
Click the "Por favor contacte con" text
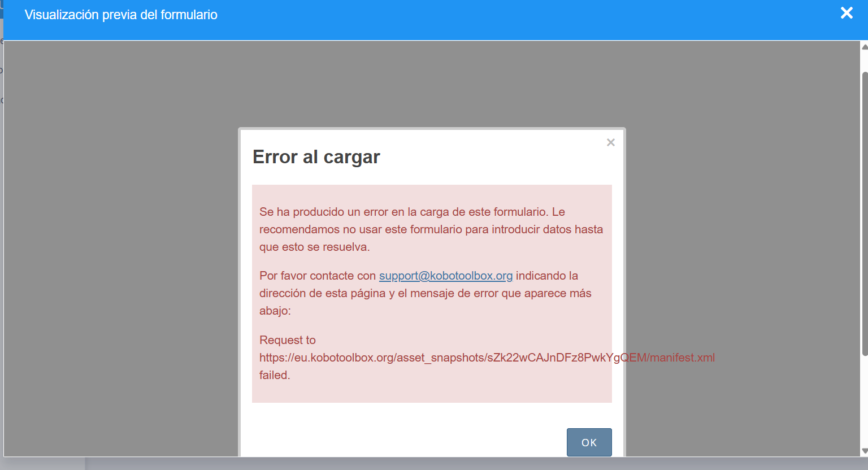point(317,276)
